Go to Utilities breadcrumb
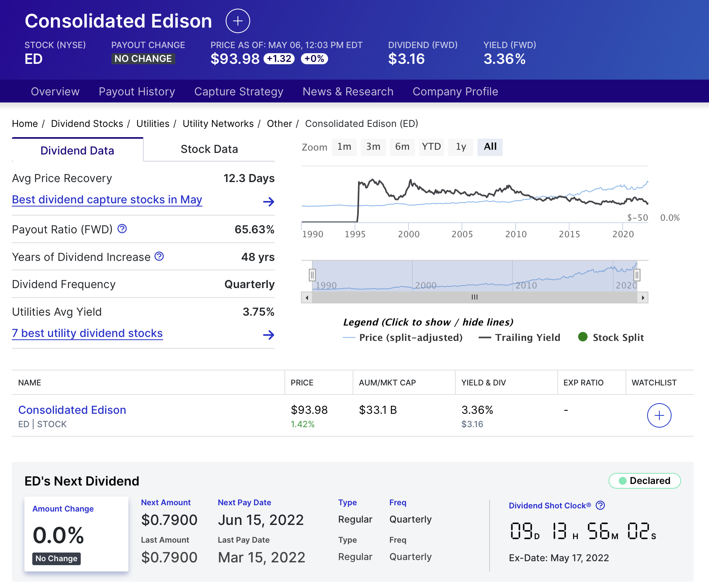This screenshot has height=588, width=709. (x=153, y=124)
